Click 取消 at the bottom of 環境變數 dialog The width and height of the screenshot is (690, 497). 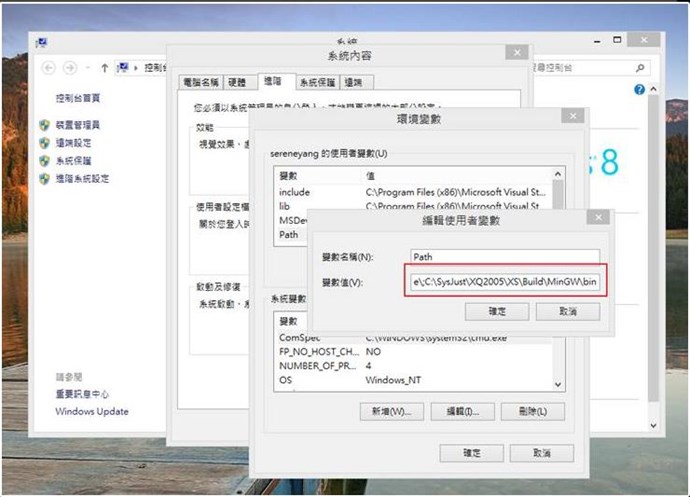coord(542,453)
